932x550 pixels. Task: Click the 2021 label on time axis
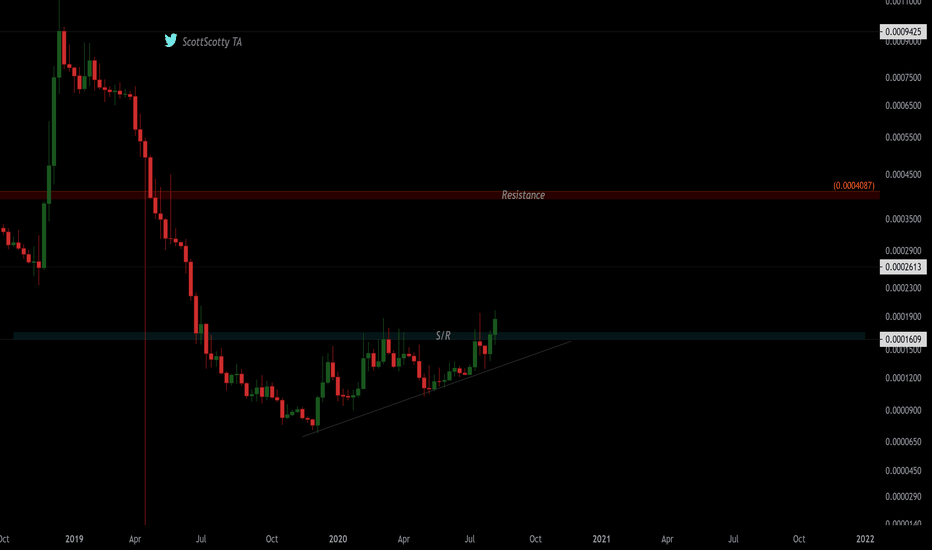[601, 539]
